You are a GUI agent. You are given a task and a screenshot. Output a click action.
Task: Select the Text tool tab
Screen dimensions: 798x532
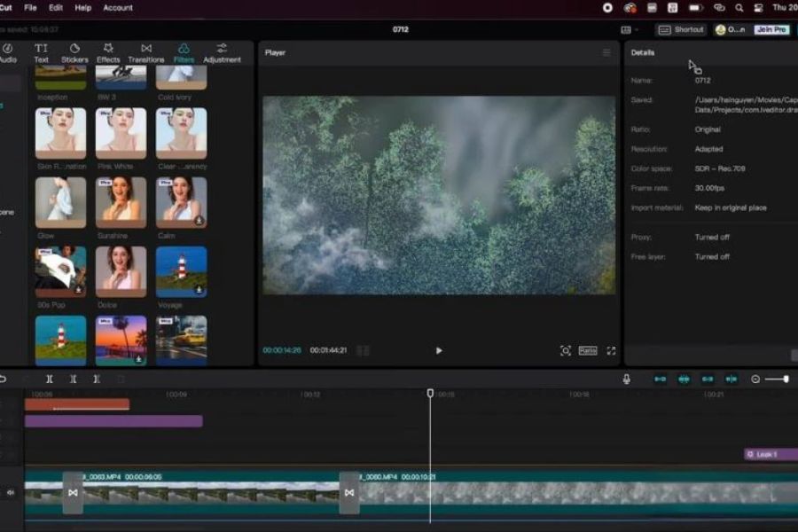point(41,53)
